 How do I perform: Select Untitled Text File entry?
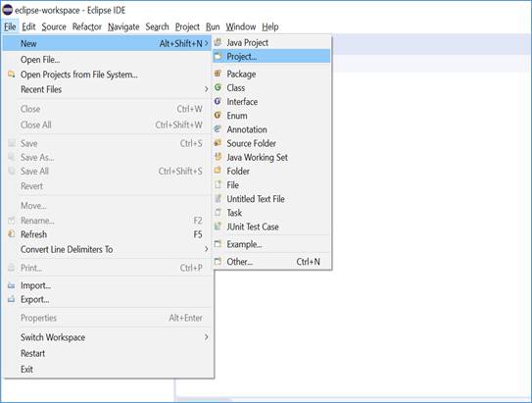tap(271, 199)
